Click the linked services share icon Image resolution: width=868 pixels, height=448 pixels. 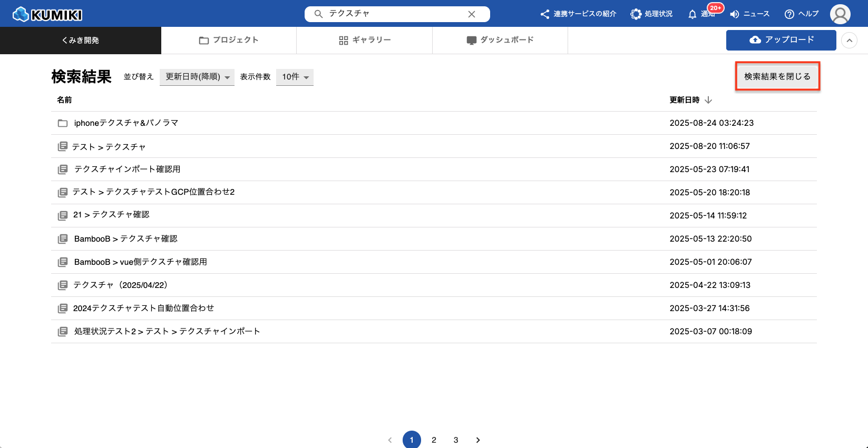pyautogui.click(x=545, y=14)
